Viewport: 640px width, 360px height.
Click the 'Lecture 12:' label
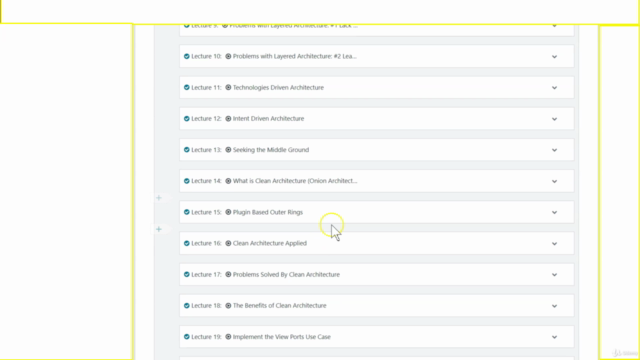(206, 119)
